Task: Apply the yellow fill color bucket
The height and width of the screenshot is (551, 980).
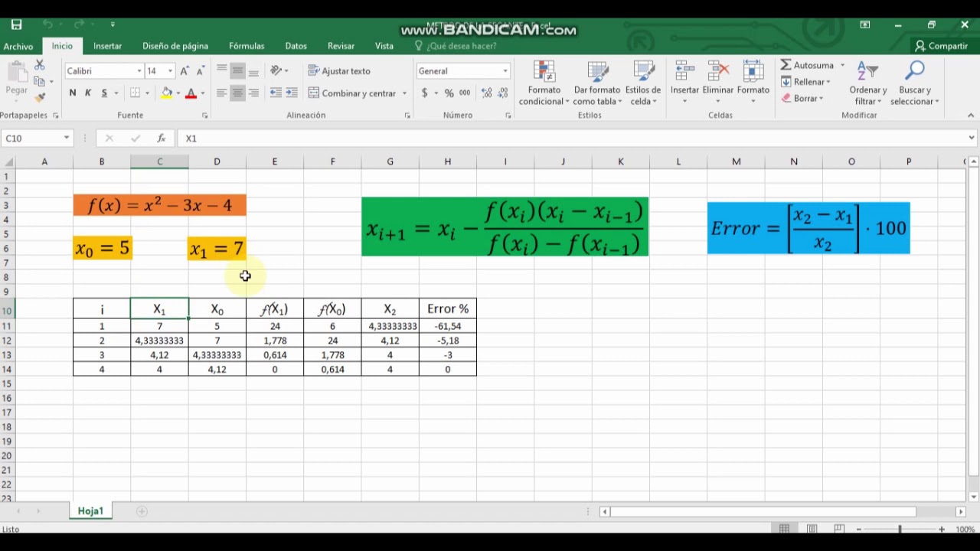Action: pyautogui.click(x=167, y=93)
